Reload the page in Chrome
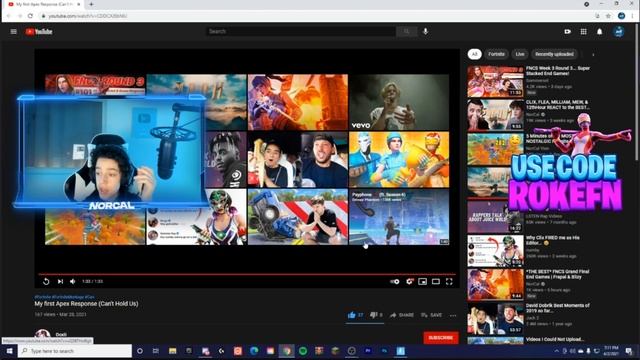The height and width of the screenshot is (360, 640). [x=30, y=16]
